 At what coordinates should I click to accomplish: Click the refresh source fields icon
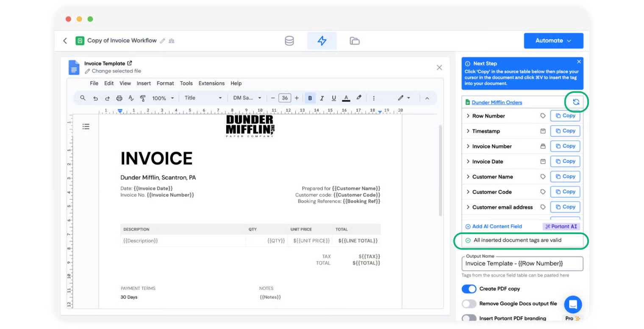[x=576, y=102]
